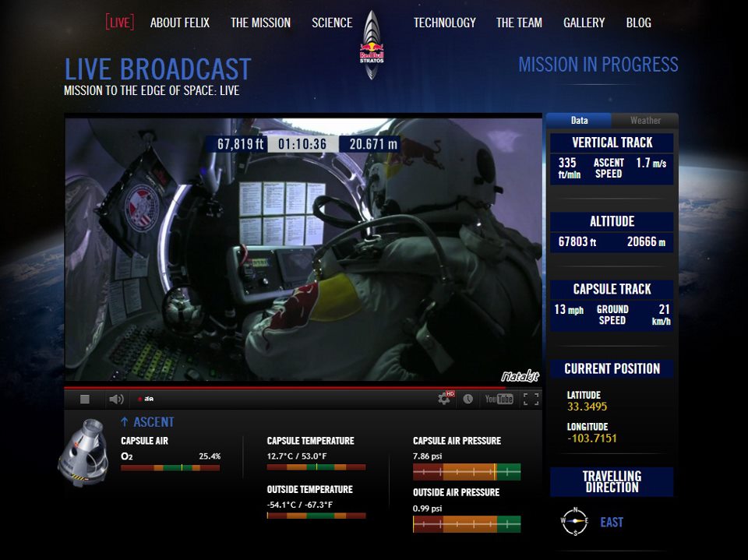Click the ground speed 21 km/h
This screenshot has height=560, width=748.
point(662,315)
